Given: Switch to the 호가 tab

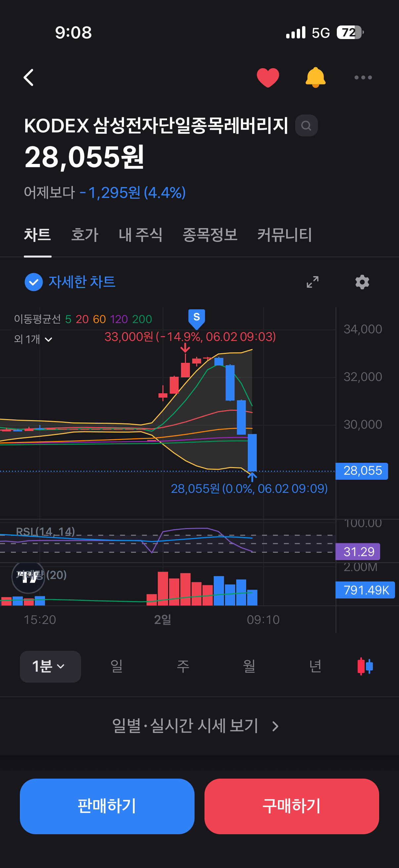Looking at the screenshot, I should (84, 235).
